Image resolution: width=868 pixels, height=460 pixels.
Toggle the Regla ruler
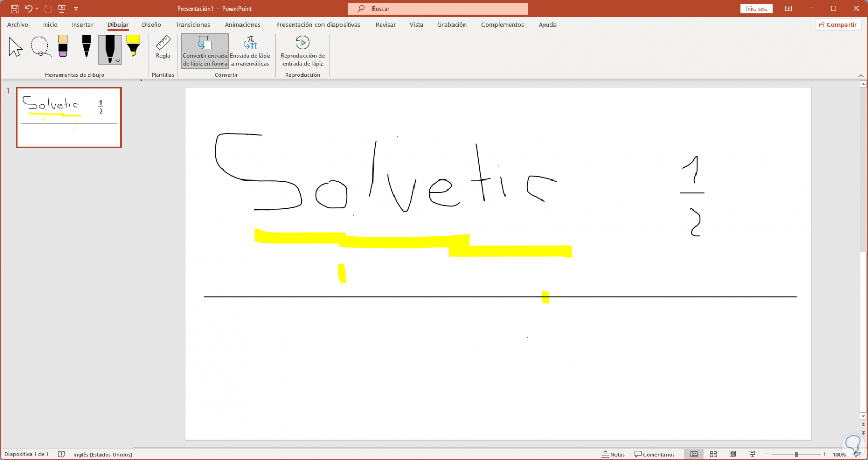point(163,48)
